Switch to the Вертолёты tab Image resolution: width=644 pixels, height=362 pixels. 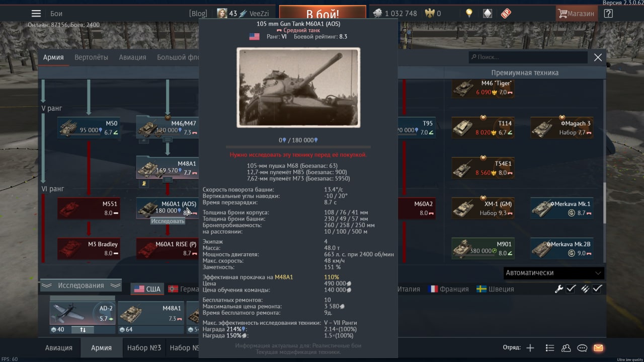point(91,57)
